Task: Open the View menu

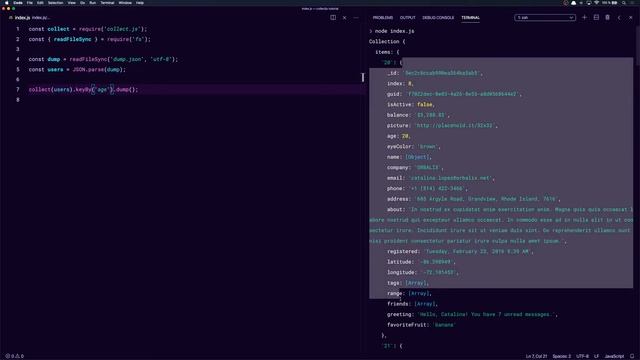Action: click(71, 2)
